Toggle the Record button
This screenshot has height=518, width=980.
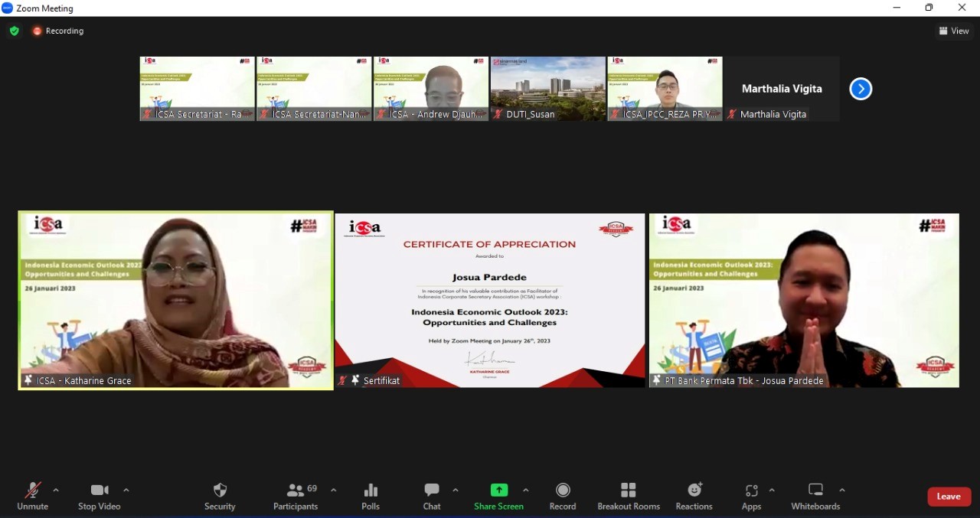click(x=563, y=496)
